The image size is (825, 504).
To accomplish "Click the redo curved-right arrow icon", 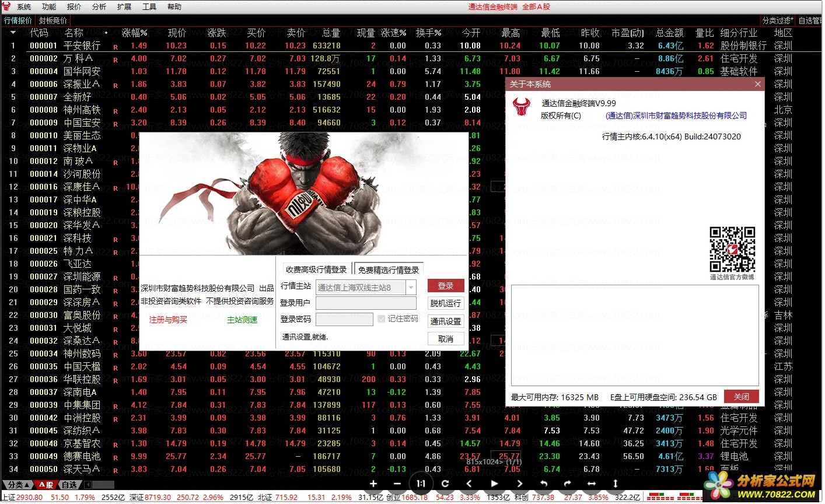I will pos(567,484).
